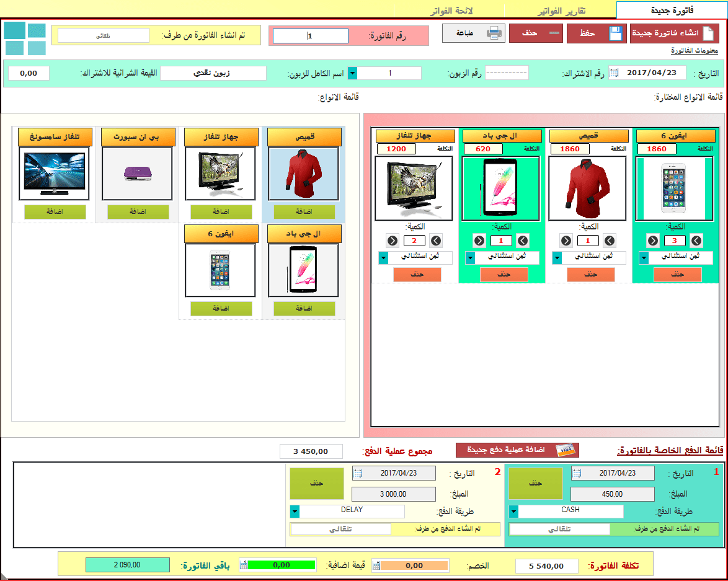Open the calendar icon for payment 2 date
Screen dimensions: 728x581
(358, 473)
